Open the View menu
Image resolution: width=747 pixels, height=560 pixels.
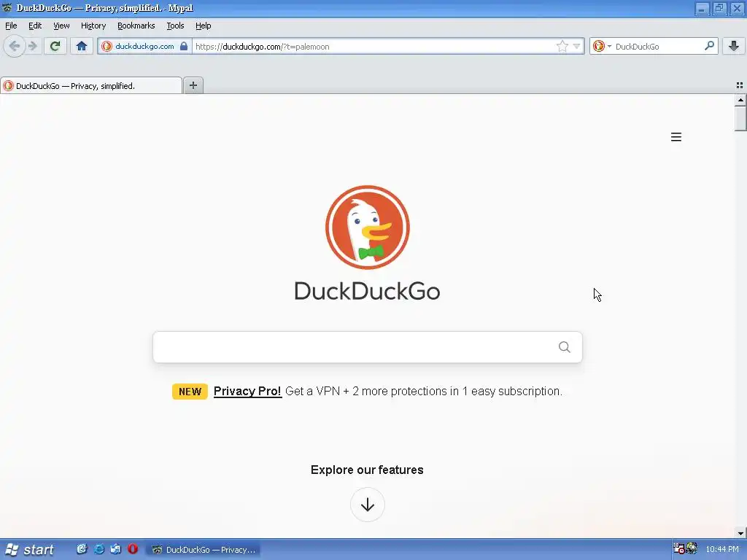point(61,26)
